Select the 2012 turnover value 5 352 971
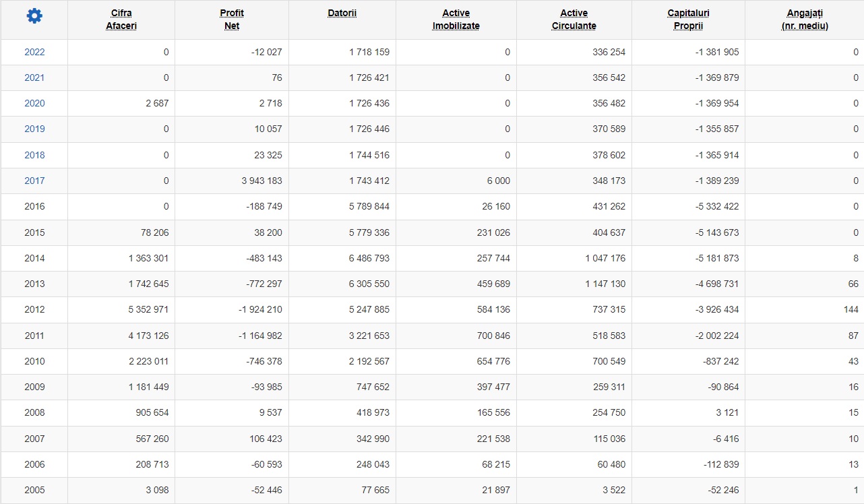864x504 pixels. click(x=148, y=309)
